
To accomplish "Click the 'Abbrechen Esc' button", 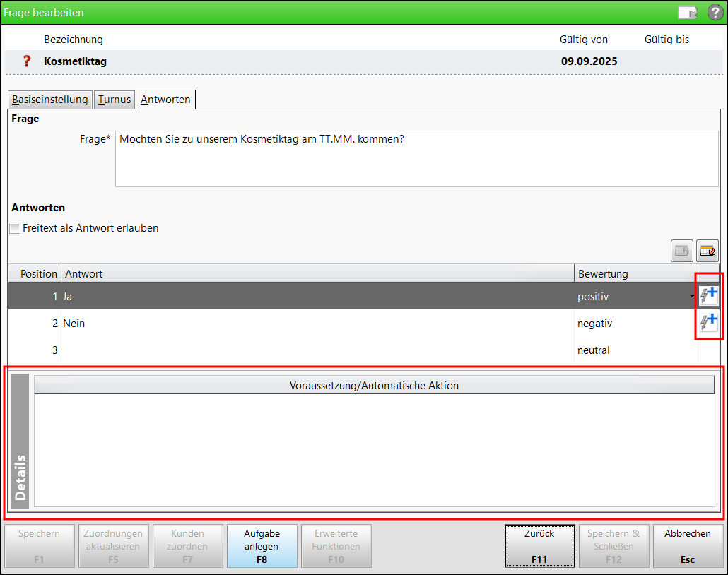I will [688, 546].
